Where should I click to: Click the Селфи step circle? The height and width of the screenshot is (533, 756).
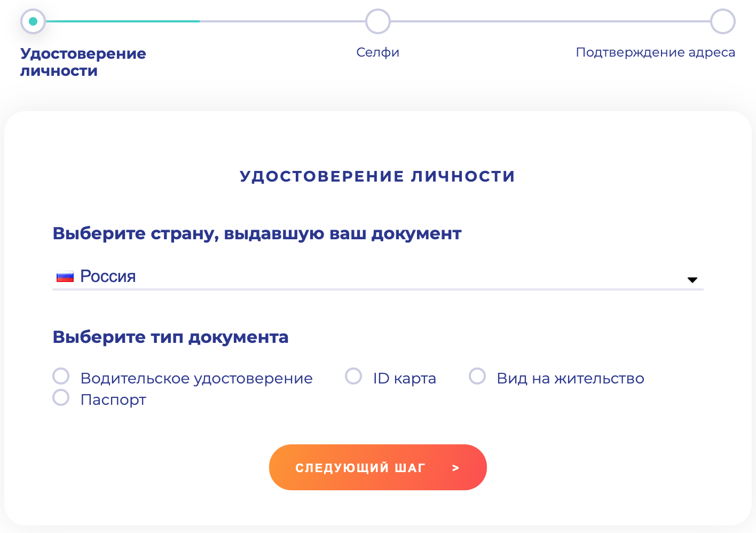pos(377,21)
